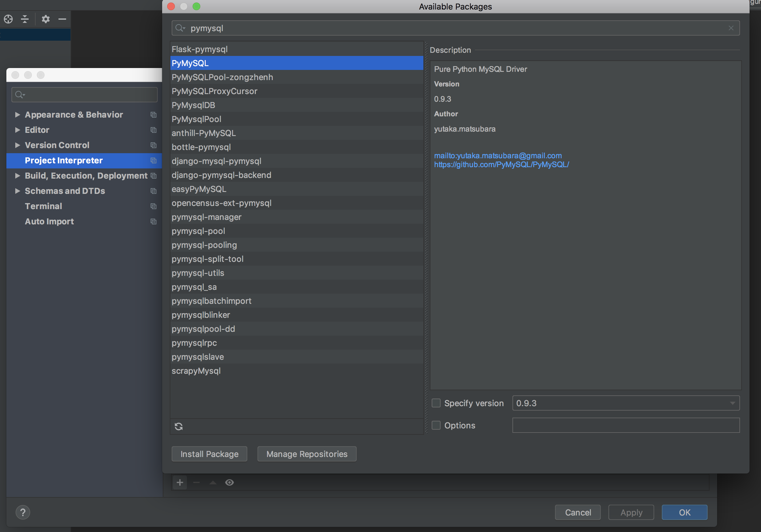Click the collapse all toolbar icon
The height and width of the screenshot is (532, 761).
coord(25,19)
